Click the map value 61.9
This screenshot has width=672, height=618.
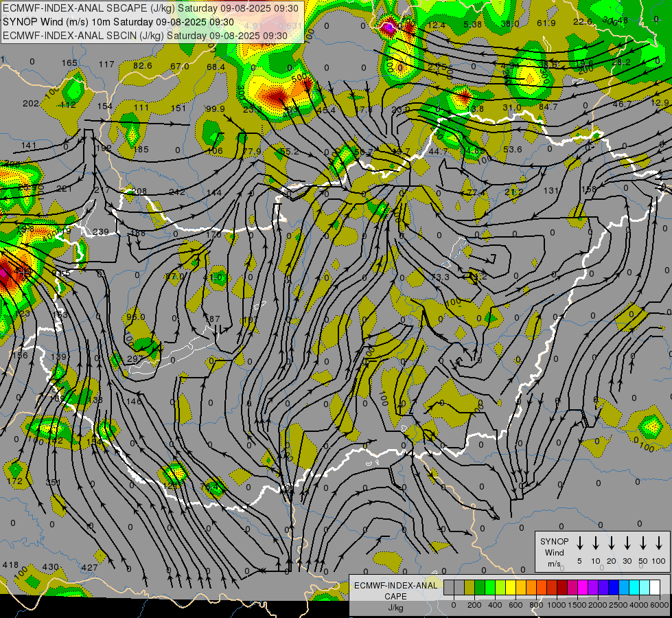click(x=546, y=23)
